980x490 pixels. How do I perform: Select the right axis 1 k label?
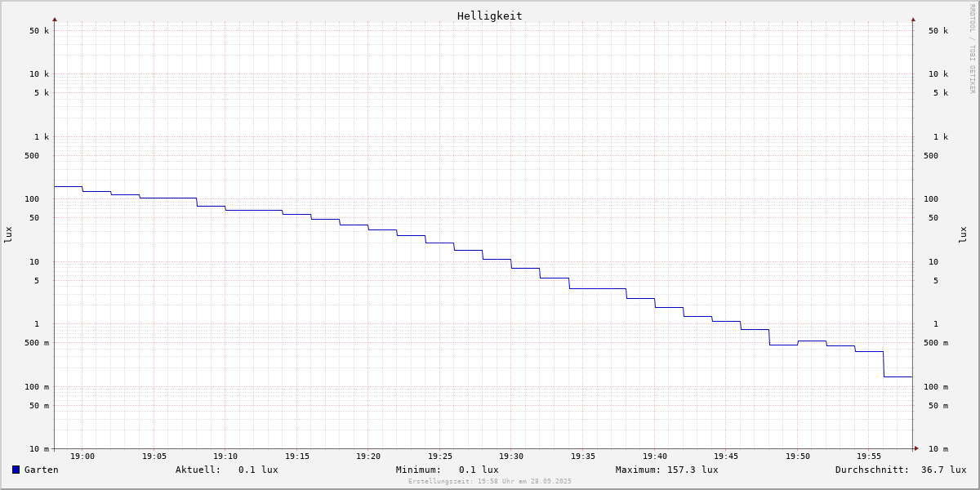pyautogui.click(x=941, y=137)
